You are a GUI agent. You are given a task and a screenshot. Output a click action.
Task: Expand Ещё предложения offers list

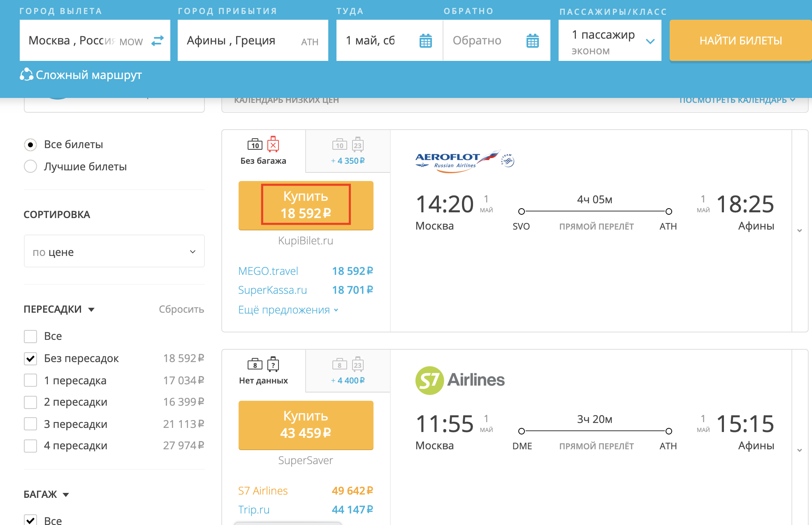288,310
